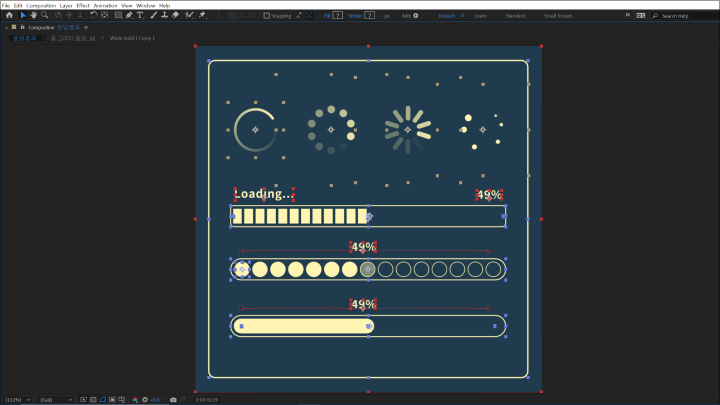This screenshot has height=405, width=720.
Task: Open White Solid 1 Comp 1 breadcrumb
Action: pos(132,38)
